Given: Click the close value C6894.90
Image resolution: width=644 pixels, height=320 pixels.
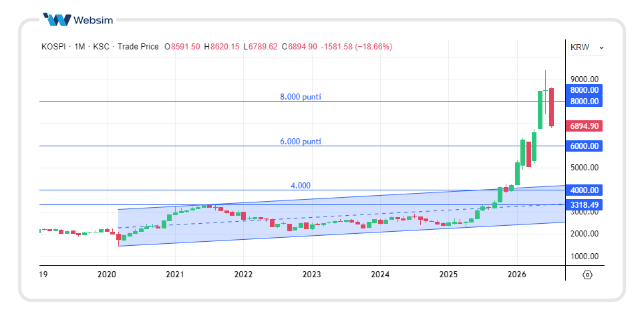Looking at the screenshot, I should 299,47.
